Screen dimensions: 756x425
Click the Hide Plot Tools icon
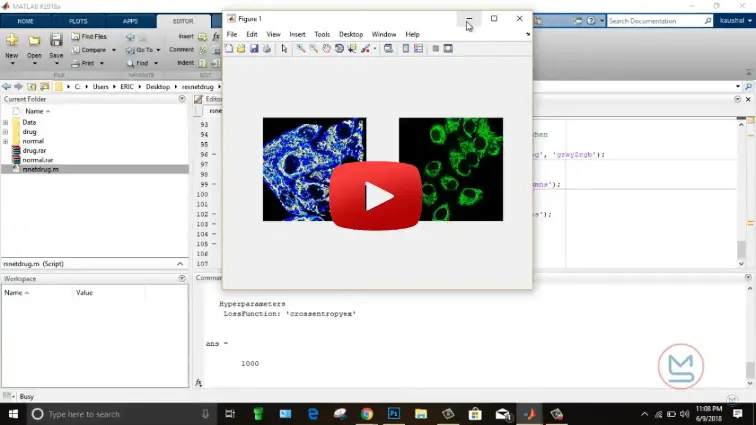[435, 49]
